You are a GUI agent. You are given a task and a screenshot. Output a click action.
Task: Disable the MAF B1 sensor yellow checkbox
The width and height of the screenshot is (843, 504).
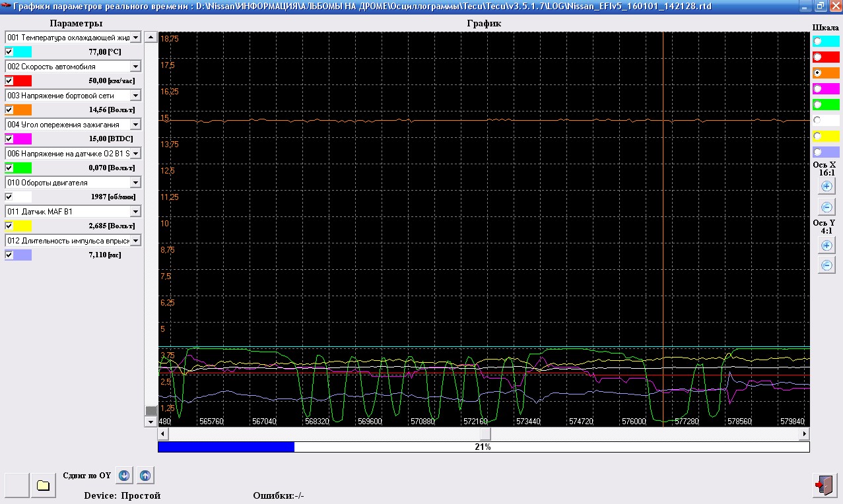click(x=9, y=226)
